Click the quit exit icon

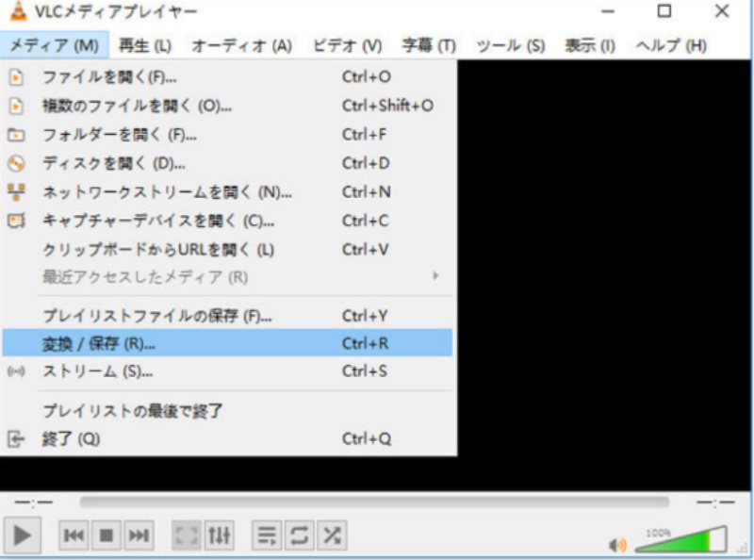pyautogui.click(x=16, y=438)
